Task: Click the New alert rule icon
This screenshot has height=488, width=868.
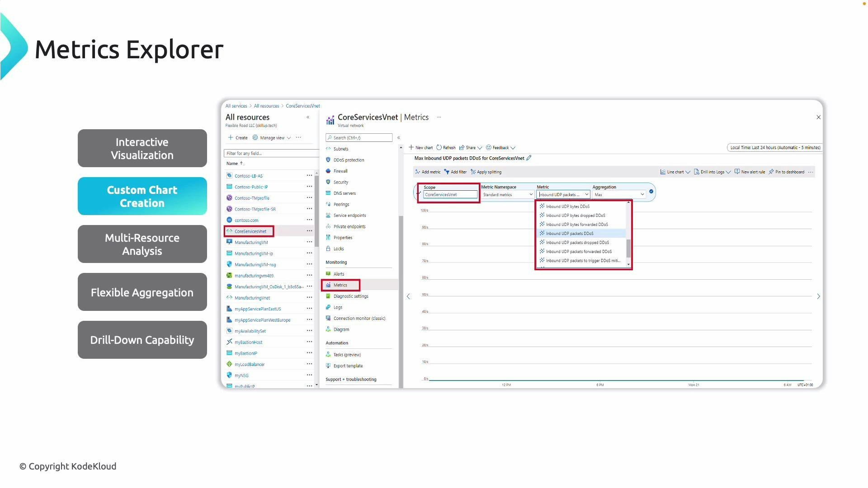Action: tap(737, 172)
